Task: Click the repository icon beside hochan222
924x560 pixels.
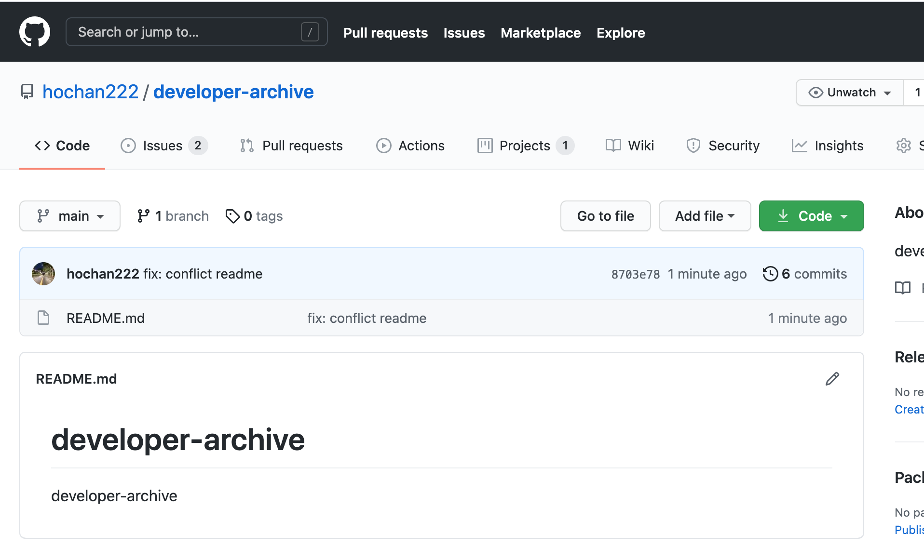Action: click(x=27, y=92)
